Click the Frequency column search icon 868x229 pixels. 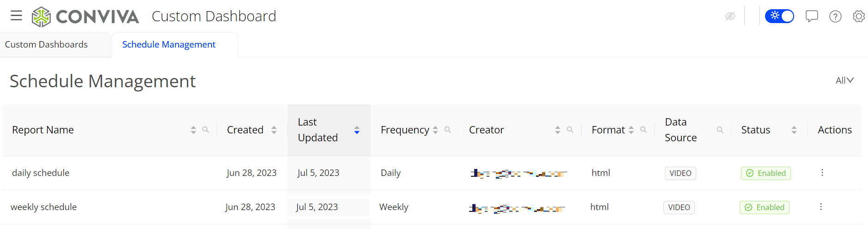tap(448, 130)
